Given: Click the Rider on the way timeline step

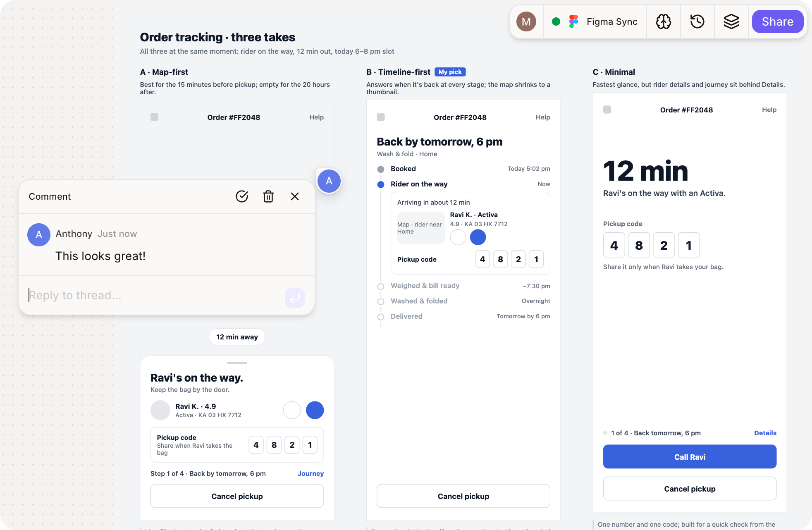Looking at the screenshot, I should (463, 184).
